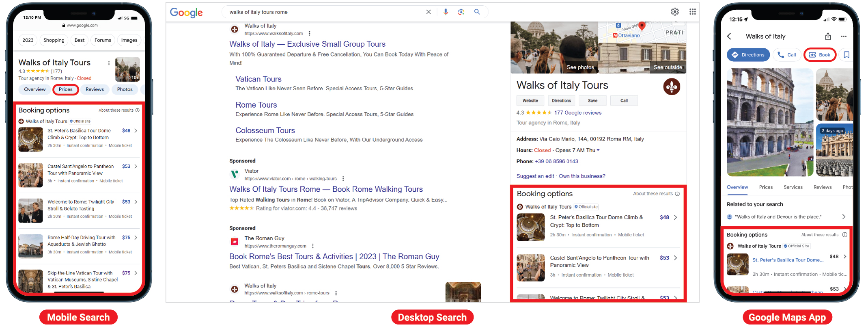Open $53 Twilight City Stroll chevron on mobile
868x331 pixels.
pyautogui.click(x=136, y=202)
